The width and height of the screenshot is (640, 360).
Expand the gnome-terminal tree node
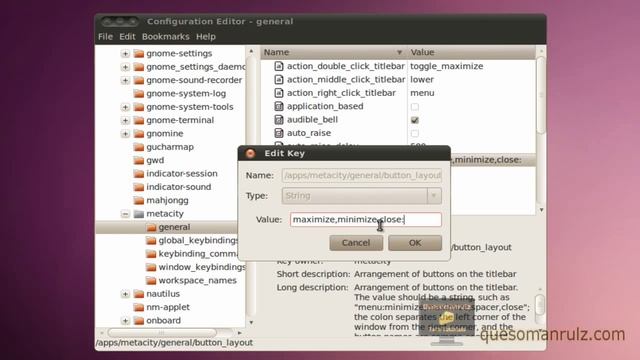[125, 120]
